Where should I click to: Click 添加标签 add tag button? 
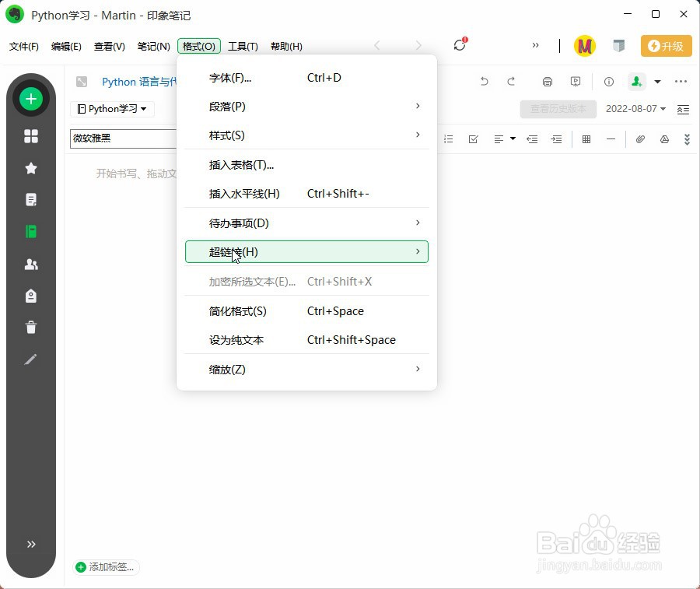[x=106, y=567]
